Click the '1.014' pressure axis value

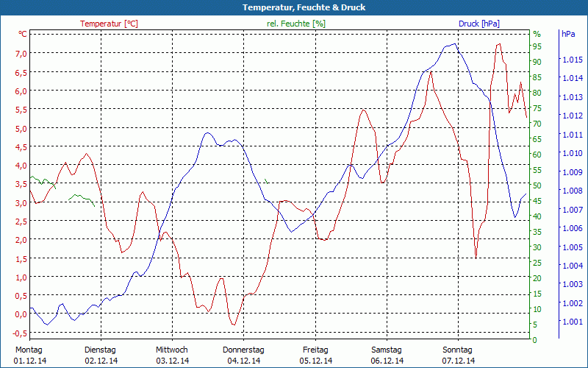coord(573,78)
